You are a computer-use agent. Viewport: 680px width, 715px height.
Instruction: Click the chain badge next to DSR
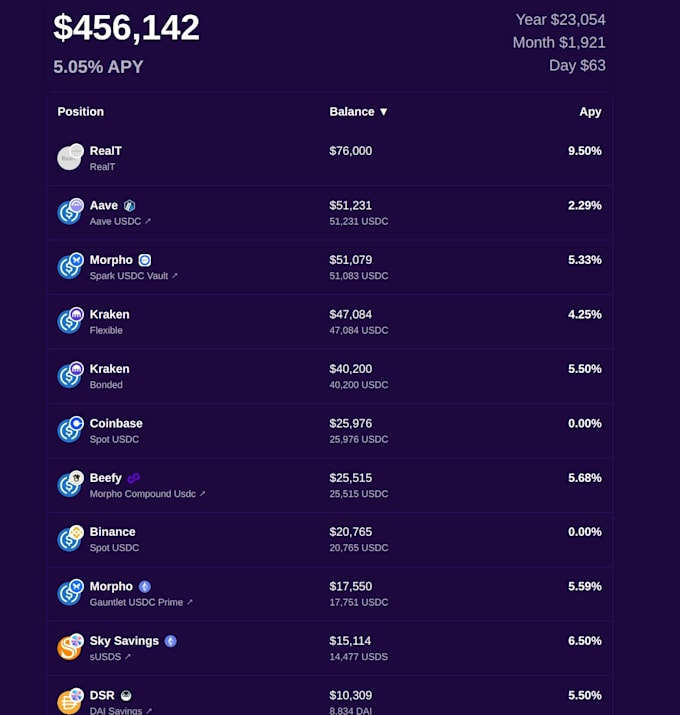pyautogui.click(x=127, y=695)
